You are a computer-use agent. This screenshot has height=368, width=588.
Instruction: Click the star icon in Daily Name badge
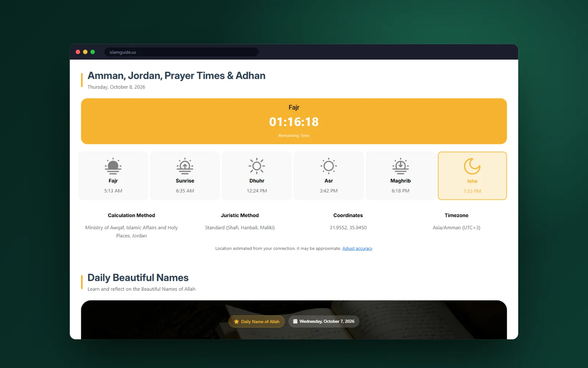(236, 322)
